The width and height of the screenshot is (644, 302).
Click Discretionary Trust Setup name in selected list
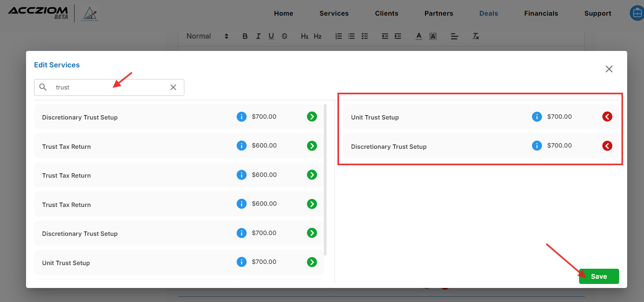(389, 147)
